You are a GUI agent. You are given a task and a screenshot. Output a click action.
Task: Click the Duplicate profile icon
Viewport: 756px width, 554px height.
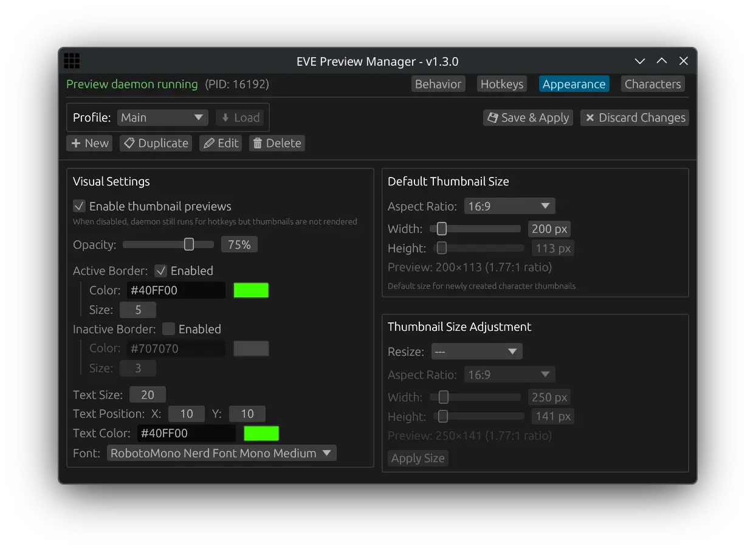pyautogui.click(x=129, y=143)
